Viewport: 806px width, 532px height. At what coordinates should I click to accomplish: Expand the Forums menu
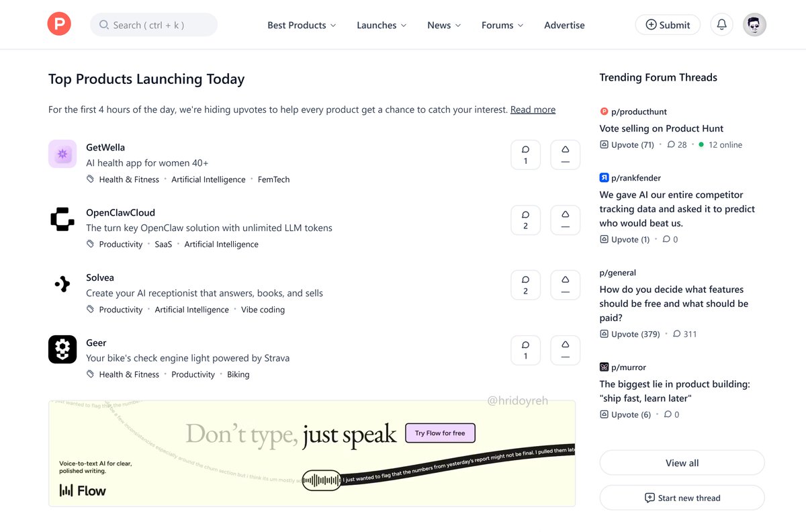pos(502,25)
